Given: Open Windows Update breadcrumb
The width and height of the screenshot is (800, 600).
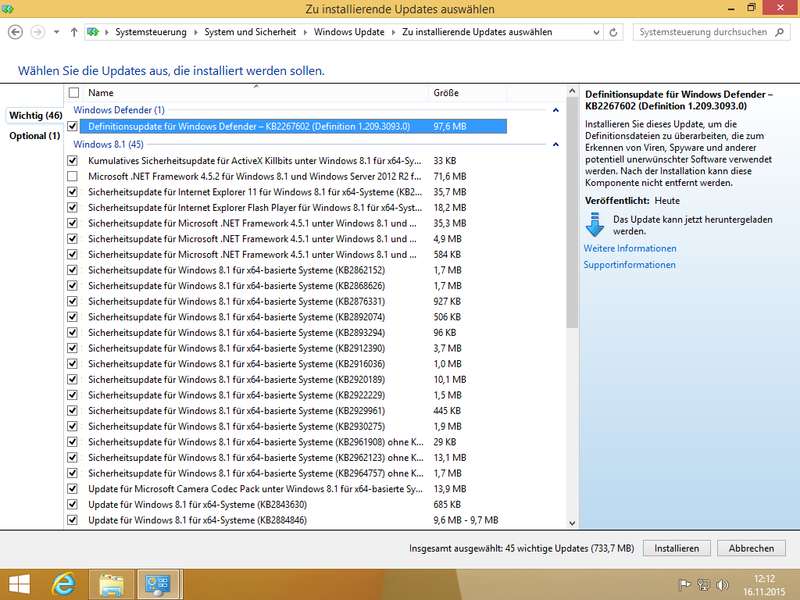Looking at the screenshot, I should [x=349, y=32].
